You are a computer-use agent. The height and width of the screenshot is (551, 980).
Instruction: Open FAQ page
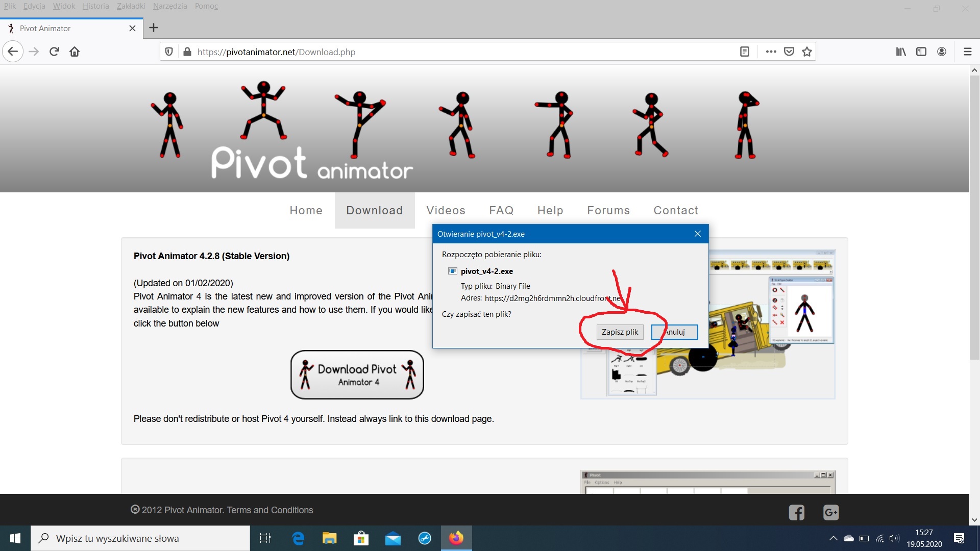click(501, 210)
